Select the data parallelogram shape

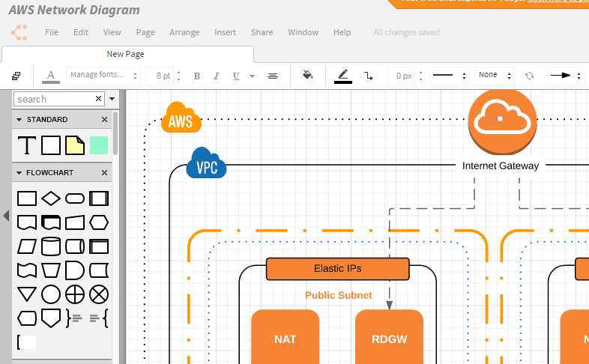pos(27,246)
